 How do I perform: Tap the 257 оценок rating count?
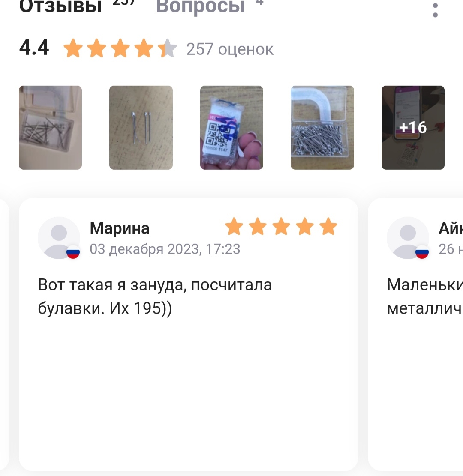[230, 49]
